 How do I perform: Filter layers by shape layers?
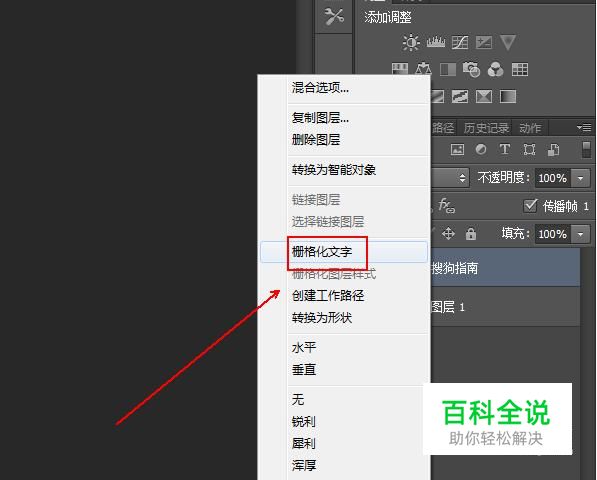click(529, 149)
